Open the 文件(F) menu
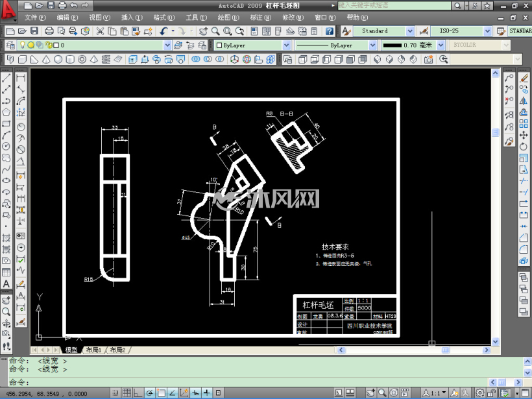Screen dimensions: 532x399 [x=35, y=18]
